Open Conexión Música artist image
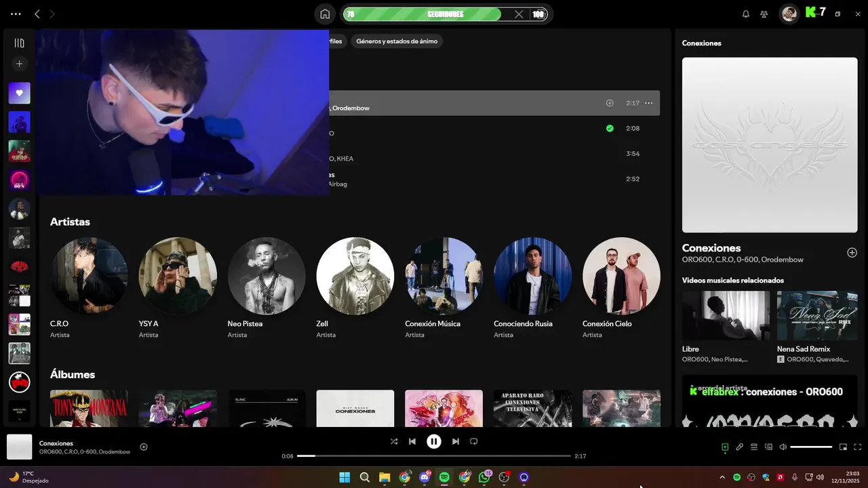Screen dimensions: 868x488 443,276
